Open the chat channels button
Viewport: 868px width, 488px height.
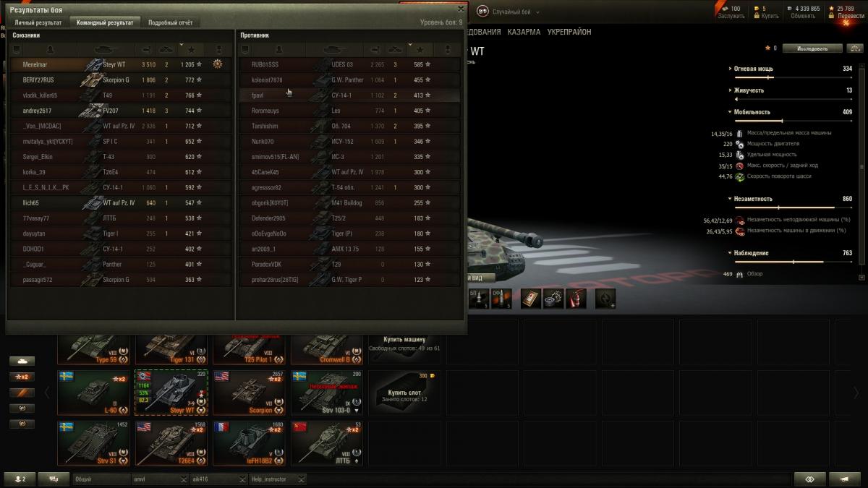[54, 479]
